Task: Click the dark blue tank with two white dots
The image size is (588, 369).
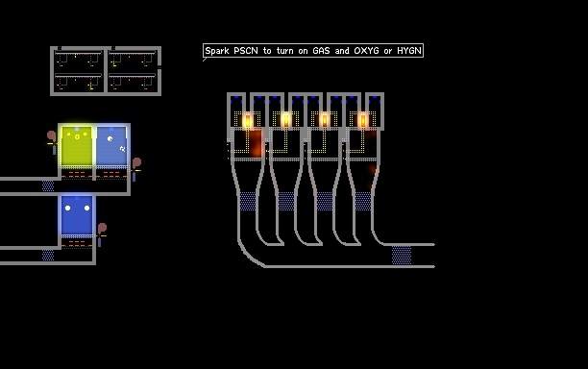Action: click(x=77, y=215)
